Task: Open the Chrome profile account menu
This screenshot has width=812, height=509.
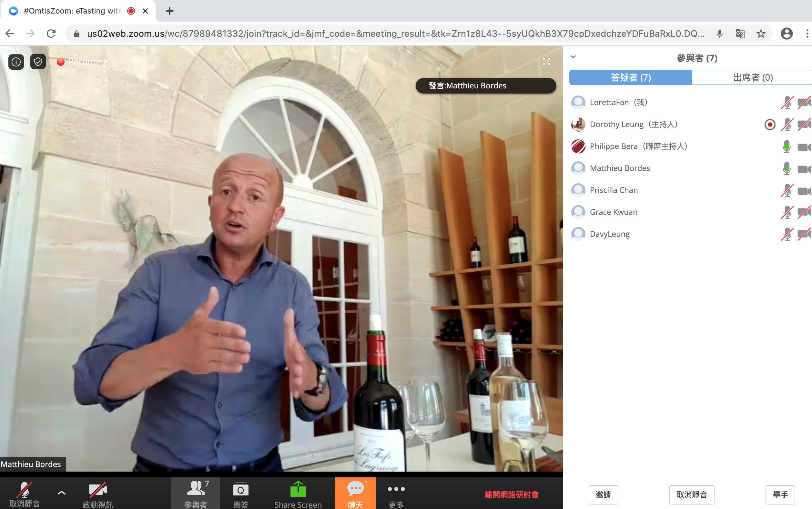Action: (x=787, y=34)
